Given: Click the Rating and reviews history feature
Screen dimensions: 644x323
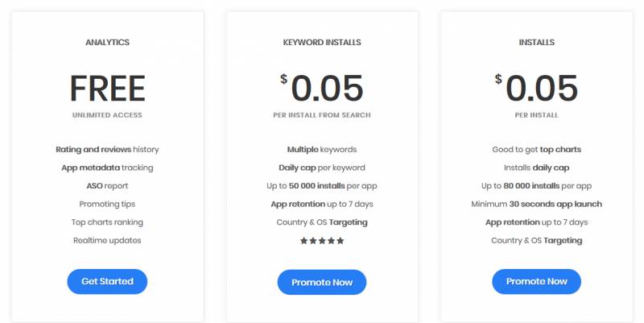Looking at the screenshot, I should (x=107, y=150).
